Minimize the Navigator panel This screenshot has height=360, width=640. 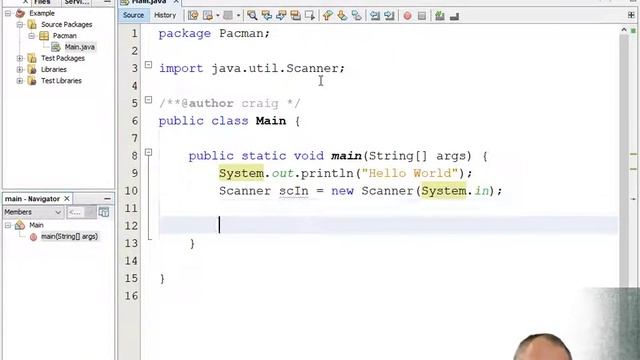[107, 199]
